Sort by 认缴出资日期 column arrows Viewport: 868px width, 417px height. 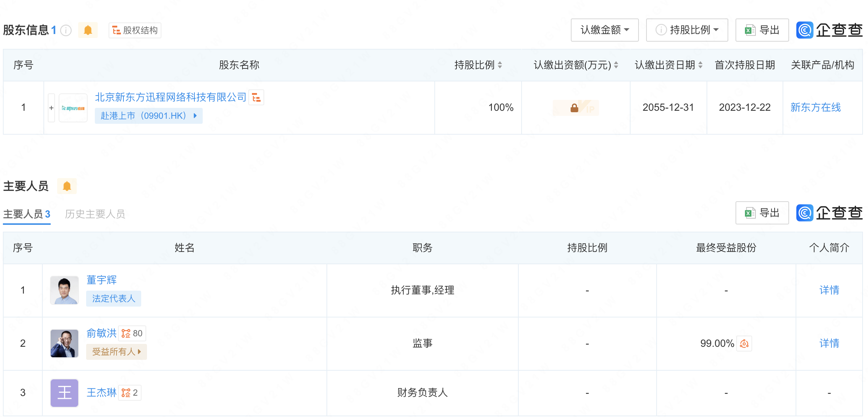[x=700, y=65]
